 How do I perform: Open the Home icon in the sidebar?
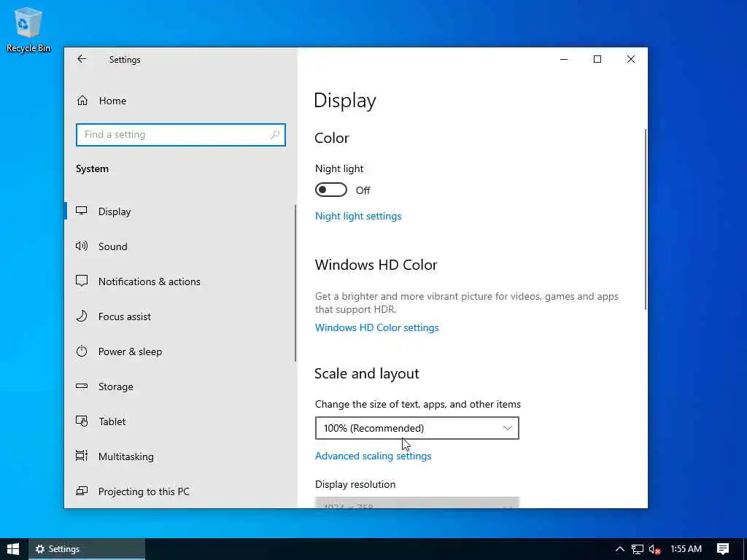point(82,101)
